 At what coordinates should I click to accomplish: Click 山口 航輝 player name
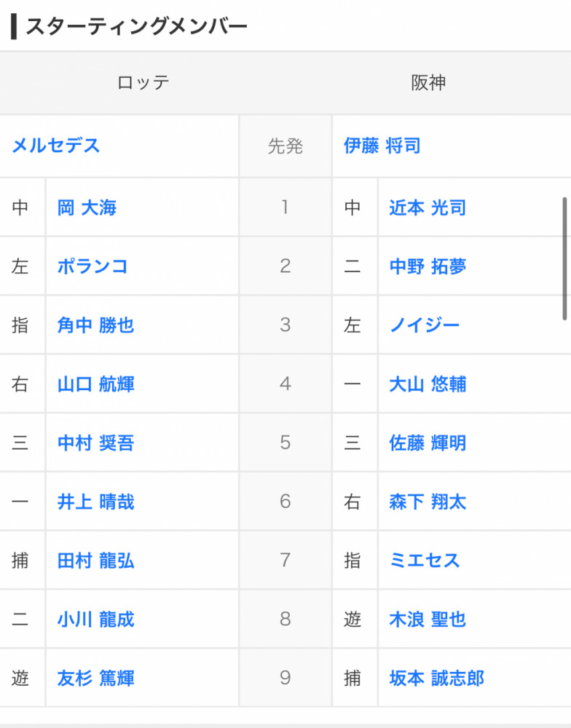point(95,384)
